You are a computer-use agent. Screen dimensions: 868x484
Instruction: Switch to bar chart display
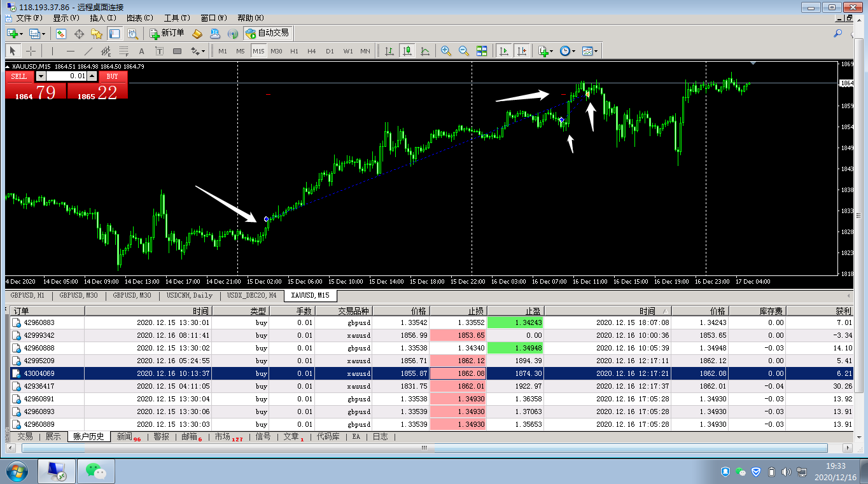coord(389,51)
